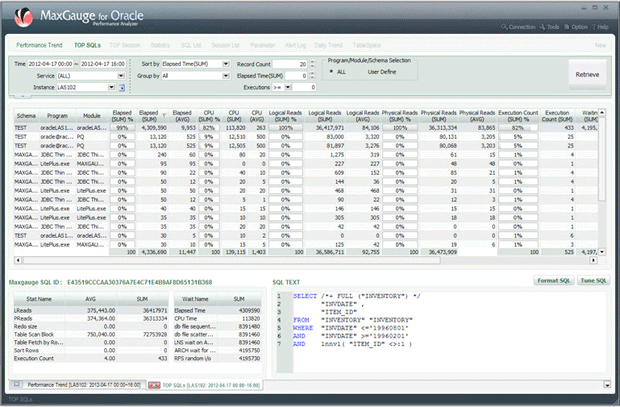Image resolution: width=620 pixels, height=407 pixels.
Task: Open the Daily Trend tab
Action: click(328, 45)
